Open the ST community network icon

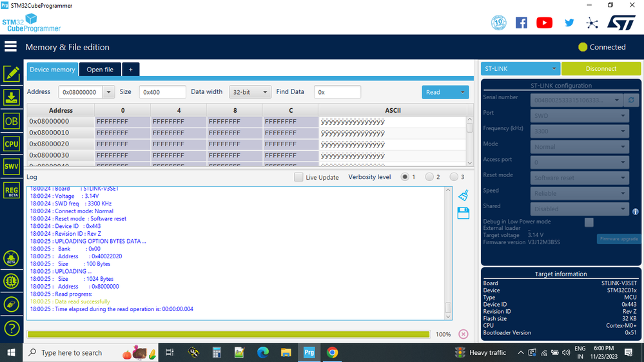point(592,23)
